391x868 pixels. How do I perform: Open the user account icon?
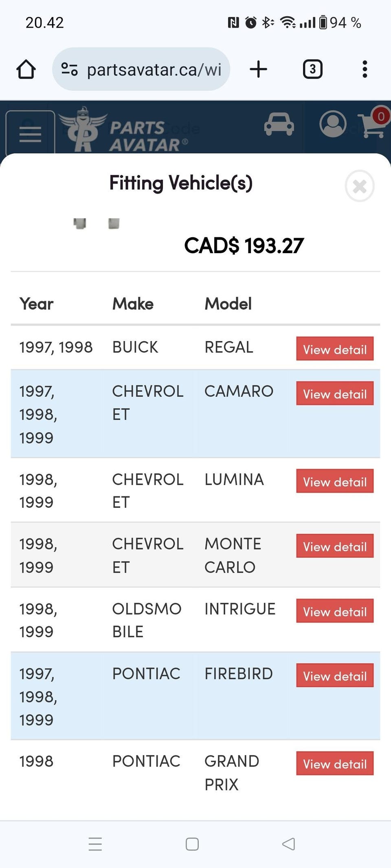coord(333,124)
